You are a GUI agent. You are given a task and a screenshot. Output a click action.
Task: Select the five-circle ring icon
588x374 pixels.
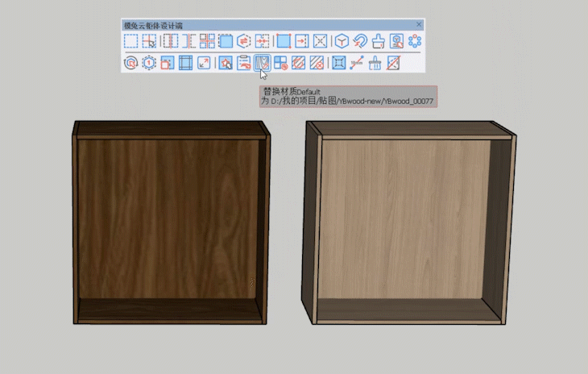[415, 41]
